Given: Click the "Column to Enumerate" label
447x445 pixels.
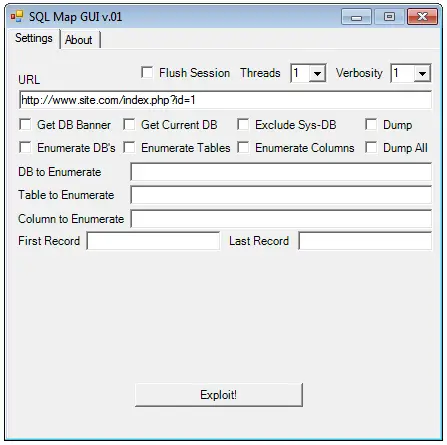Looking at the screenshot, I should click(x=71, y=219).
